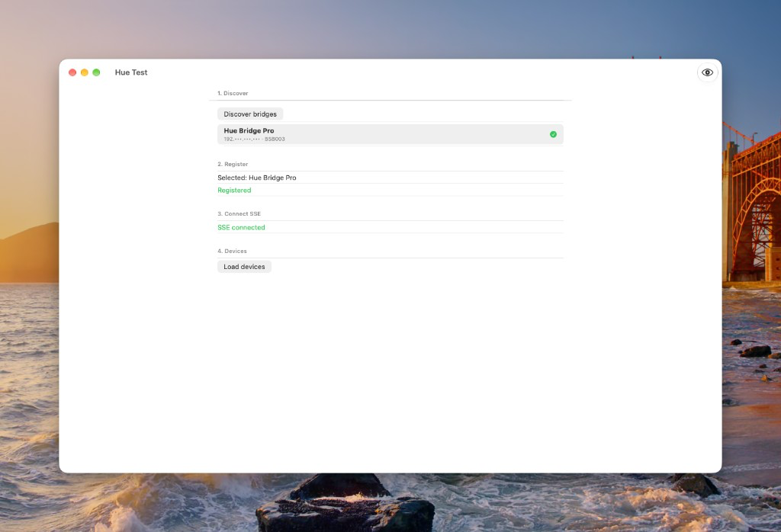
Task: Click the Hue Test window title
Action: tap(131, 72)
